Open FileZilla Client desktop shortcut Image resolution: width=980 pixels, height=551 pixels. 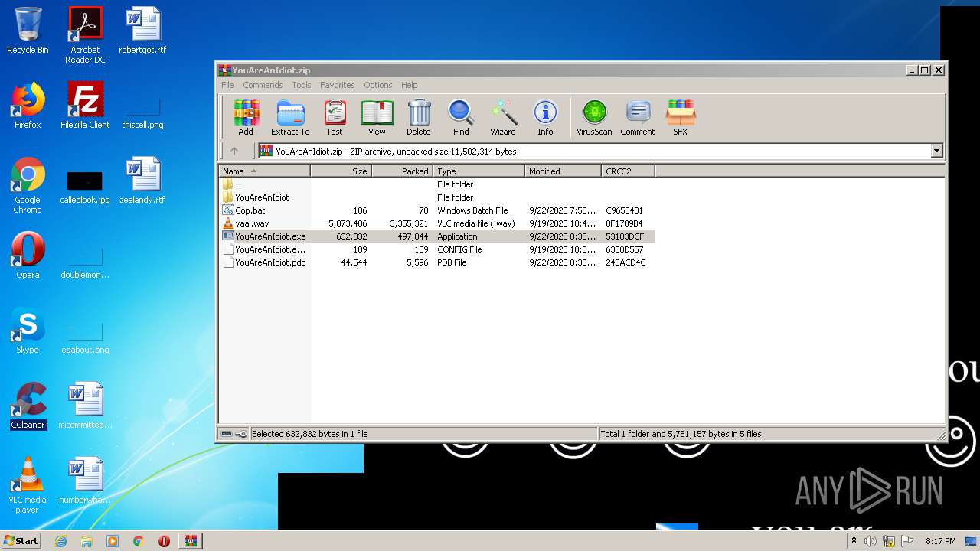click(x=85, y=106)
